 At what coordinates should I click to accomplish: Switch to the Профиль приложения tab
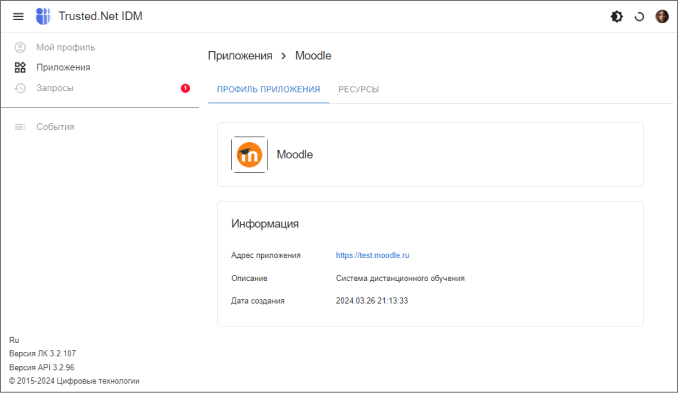pyautogui.click(x=269, y=89)
